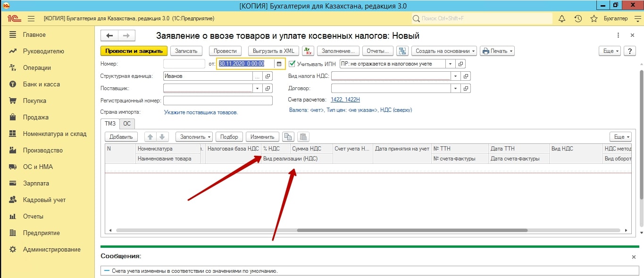Screen dimensions: 644x278
Task: Open history clock icon
Action: tap(578, 18)
